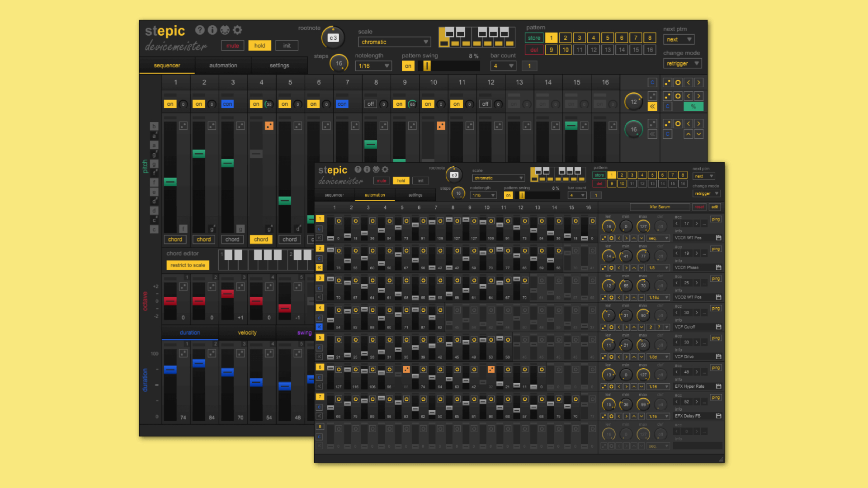Open help question-mark icon in back stepic window
Image resolution: width=868 pixels, height=488 pixels.
200,30
